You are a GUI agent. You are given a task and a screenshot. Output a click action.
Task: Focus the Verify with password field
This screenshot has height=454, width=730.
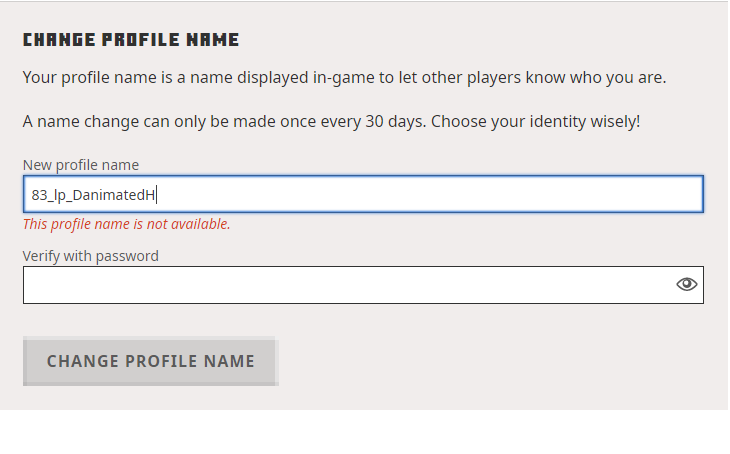point(345,284)
